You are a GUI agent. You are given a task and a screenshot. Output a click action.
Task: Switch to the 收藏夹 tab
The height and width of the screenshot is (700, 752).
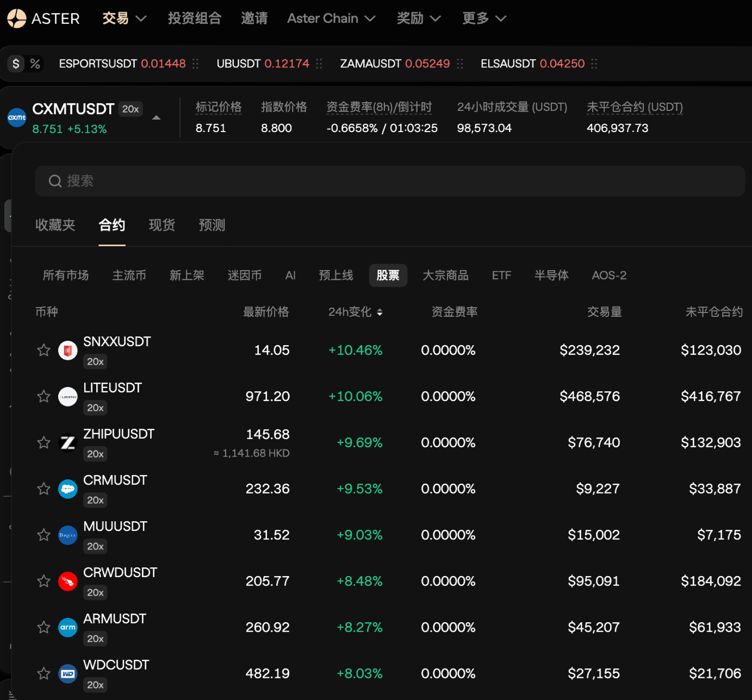click(x=55, y=225)
